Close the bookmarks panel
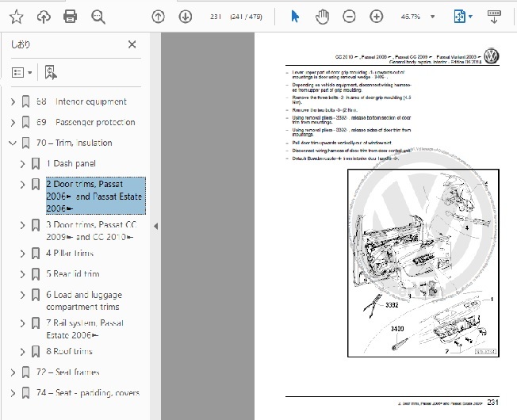517x420 pixels. 132,44
